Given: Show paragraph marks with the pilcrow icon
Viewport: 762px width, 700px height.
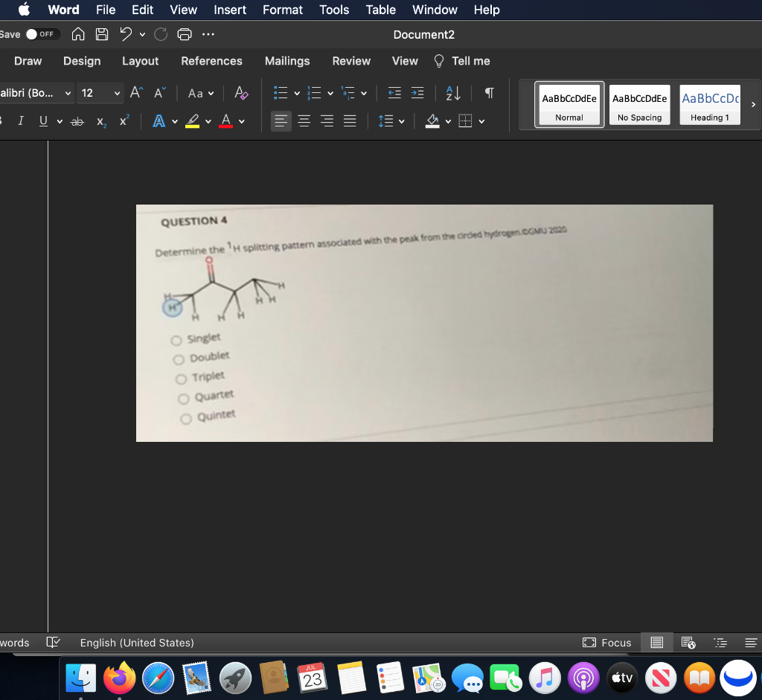Looking at the screenshot, I should 489,93.
